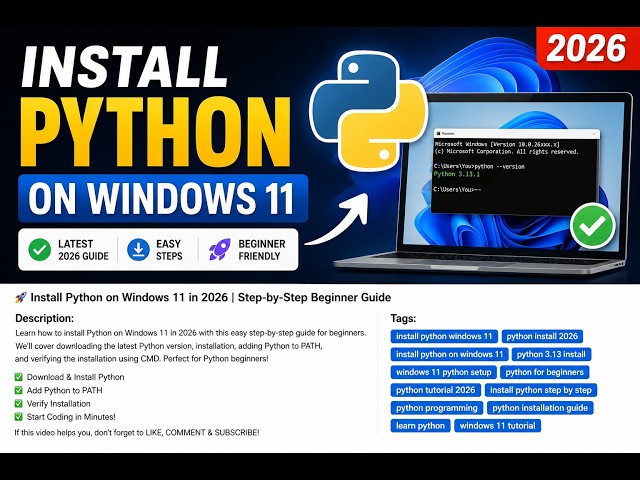Click the description line starting 'and verifying'
Screen dimensions: 640x480
[x=142, y=359]
